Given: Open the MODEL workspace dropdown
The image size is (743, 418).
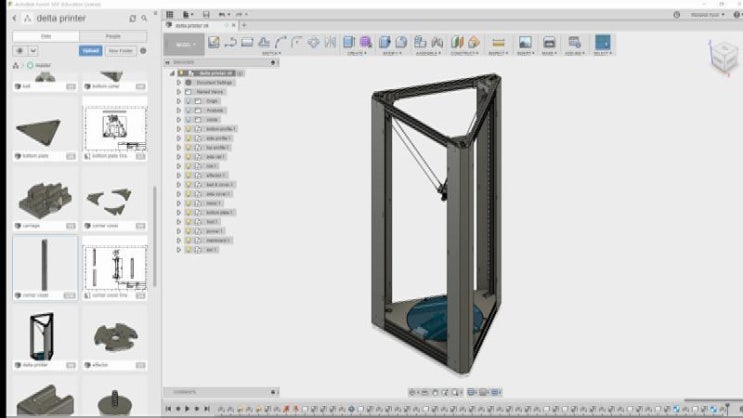Looking at the screenshot, I should (x=185, y=44).
